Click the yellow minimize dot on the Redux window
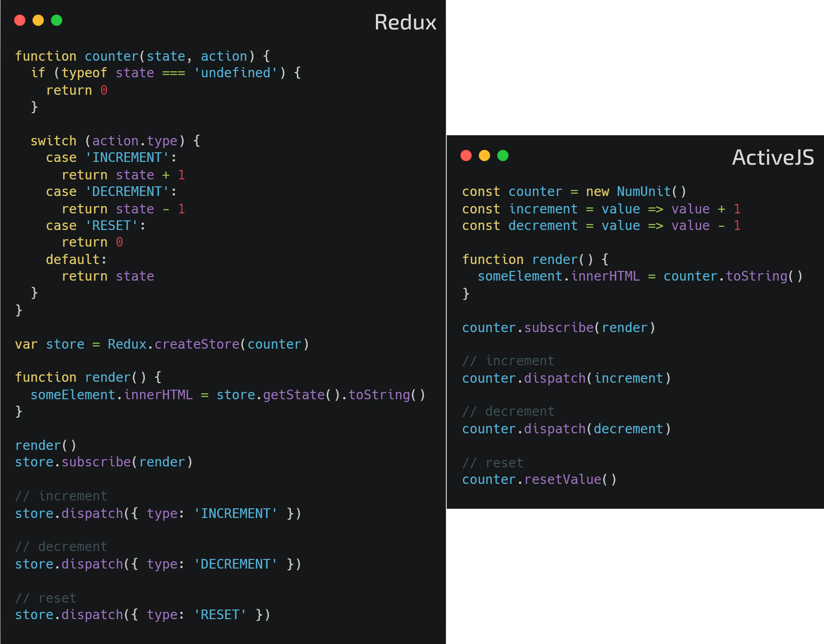This screenshot has height=644, width=824. click(x=38, y=20)
